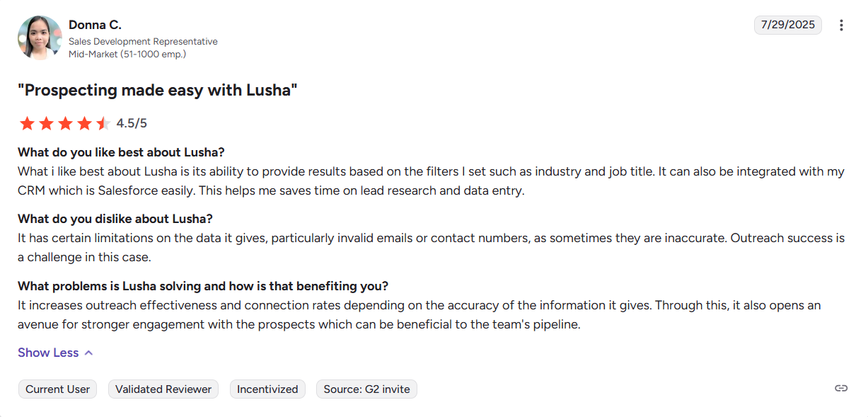Toggle the Current User filter chip
The height and width of the screenshot is (417, 868).
(x=57, y=389)
